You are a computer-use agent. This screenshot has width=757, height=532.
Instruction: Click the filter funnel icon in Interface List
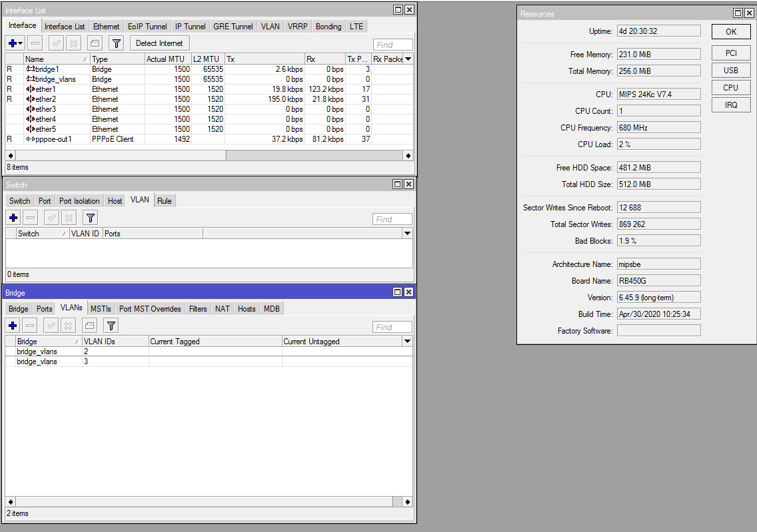[x=116, y=43]
